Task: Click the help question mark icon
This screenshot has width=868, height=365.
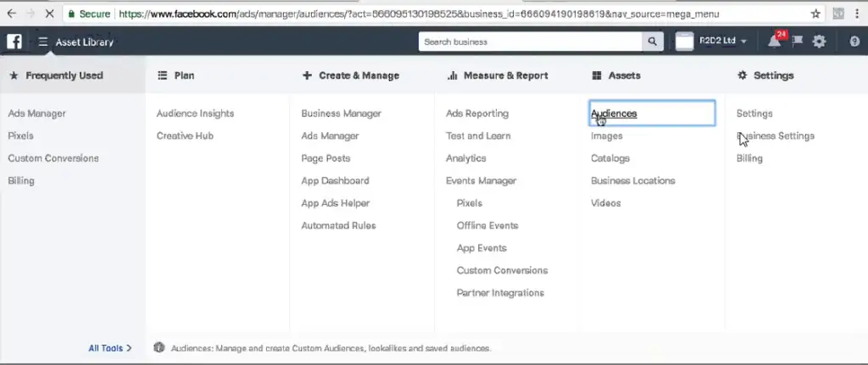Action: click(x=854, y=41)
